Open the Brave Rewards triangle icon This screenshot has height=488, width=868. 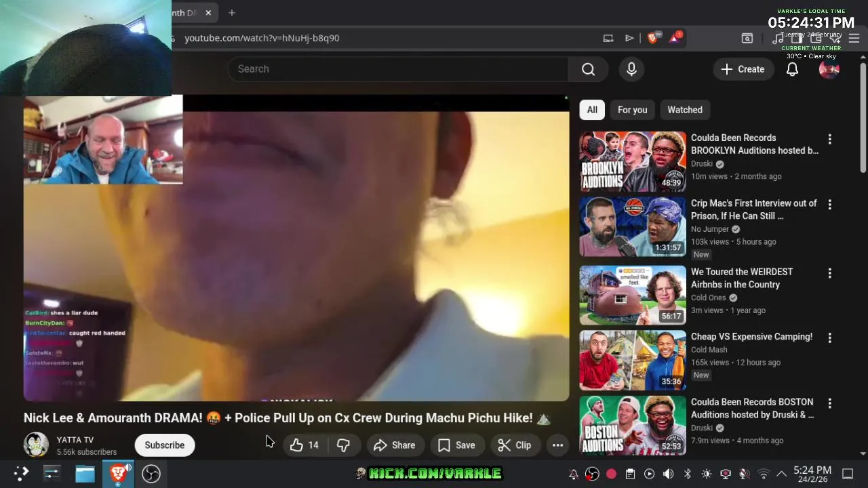[x=675, y=37]
